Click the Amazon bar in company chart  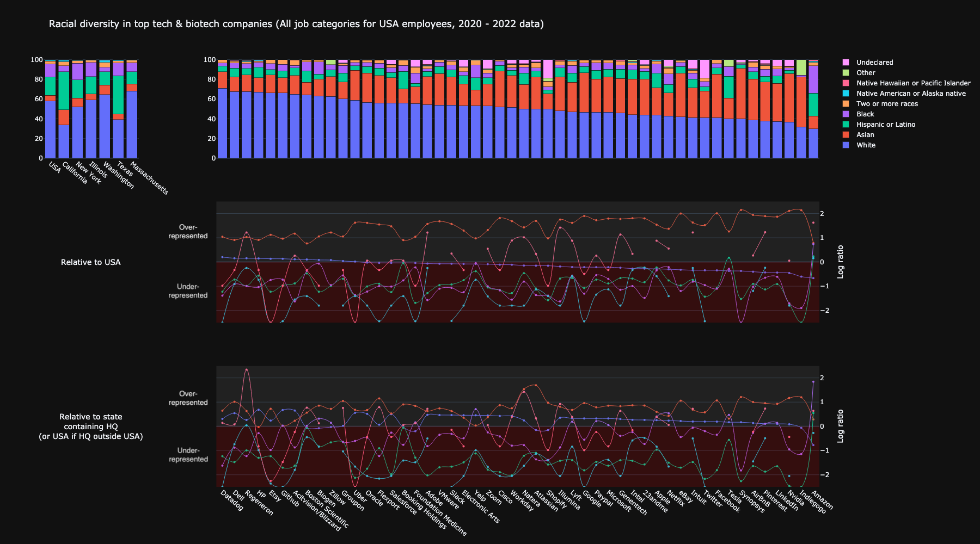point(813,109)
